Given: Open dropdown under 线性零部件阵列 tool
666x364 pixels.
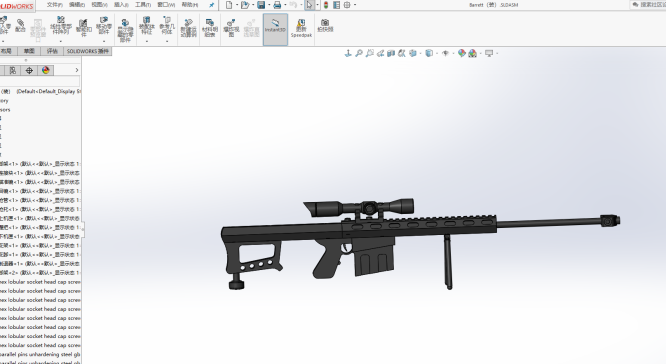Looking at the screenshot, I should 61,41.
